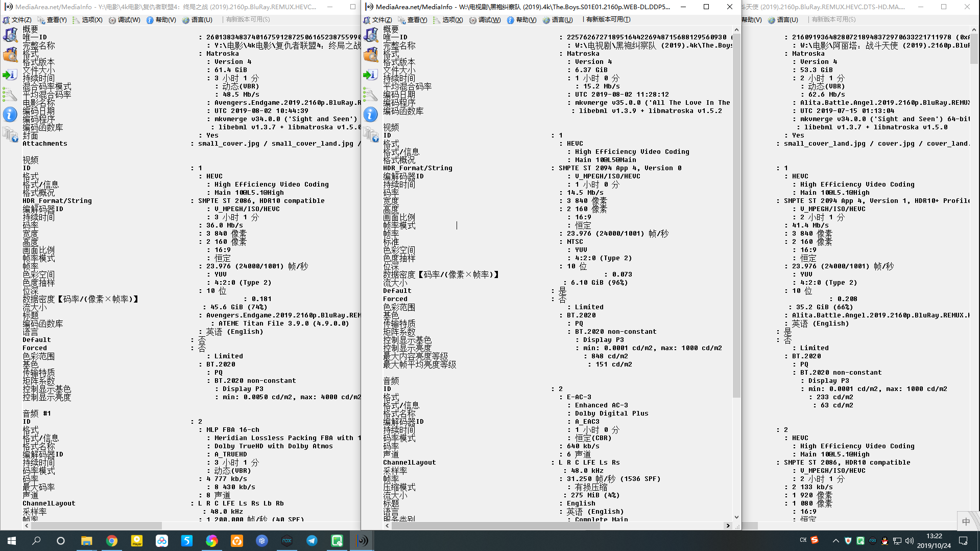Click 'HDR_Format/String' label in The Boys window
Viewport: 980px width, 551px height.
pyautogui.click(x=418, y=168)
